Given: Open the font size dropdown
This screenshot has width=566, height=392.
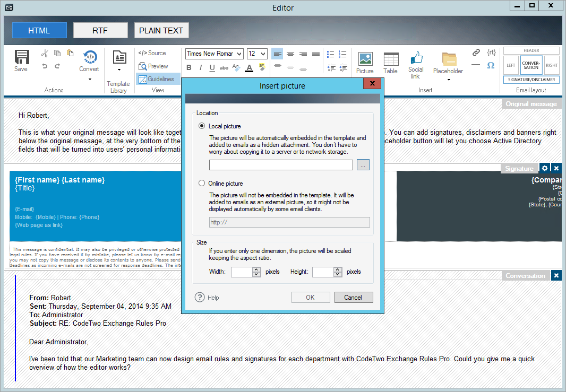Looking at the screenshot, I should (x=263, y=54).
